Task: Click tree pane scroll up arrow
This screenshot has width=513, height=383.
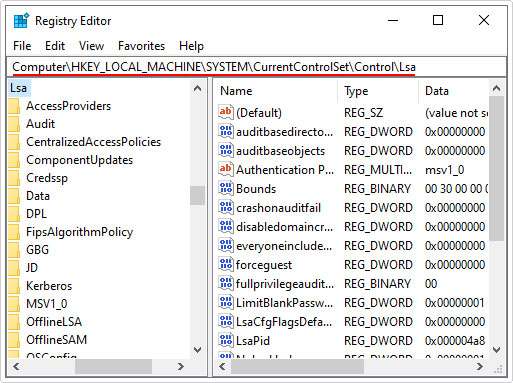Action: pos(198,88)
